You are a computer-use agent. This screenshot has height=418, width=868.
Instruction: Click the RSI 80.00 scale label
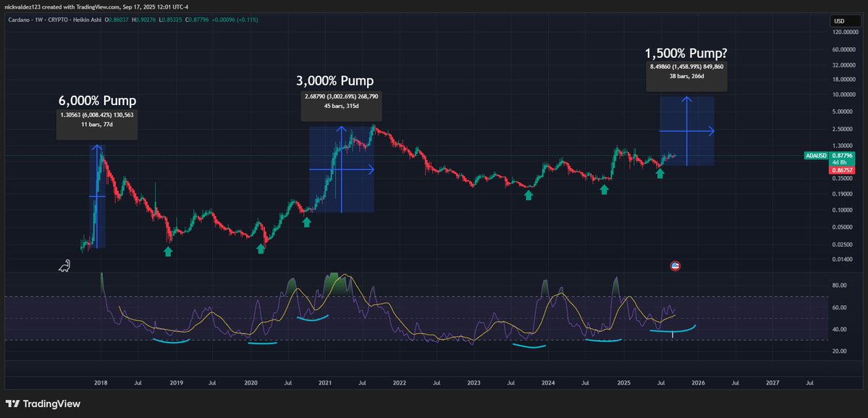coord(840,285)
